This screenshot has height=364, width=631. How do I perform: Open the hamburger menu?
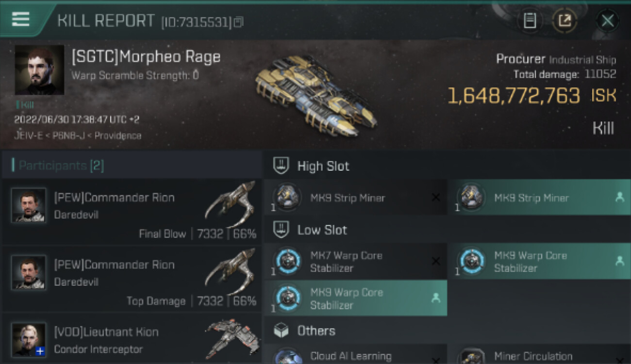[x=21, y=19]
